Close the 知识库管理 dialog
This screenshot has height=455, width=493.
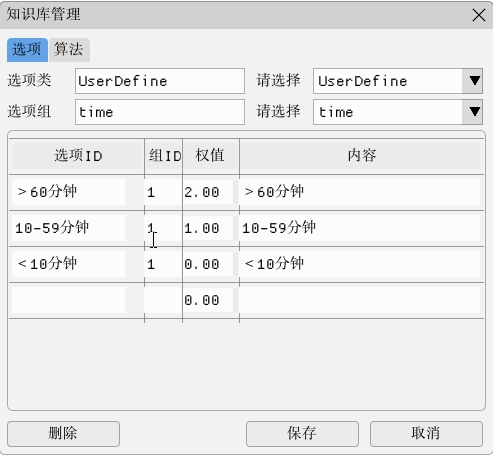point(479,15)
